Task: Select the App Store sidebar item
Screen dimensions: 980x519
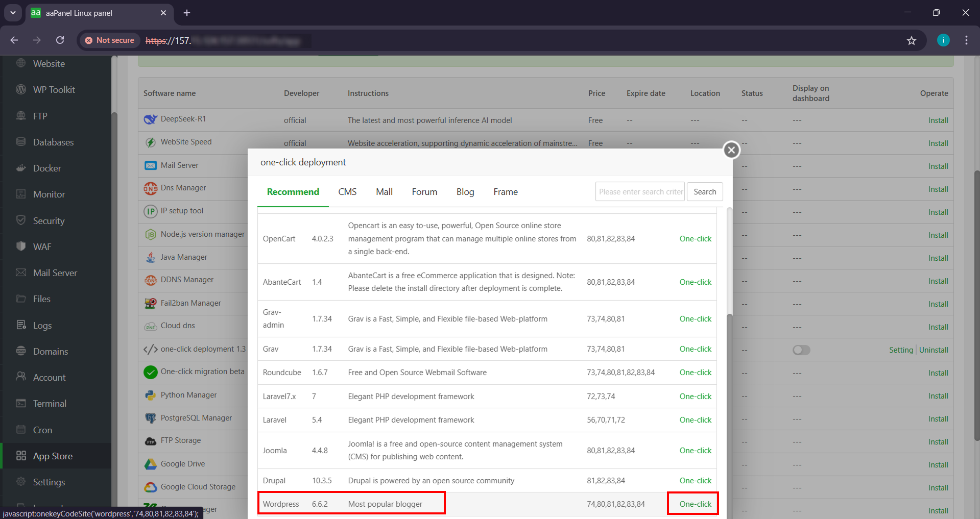Action: point(53,456)
